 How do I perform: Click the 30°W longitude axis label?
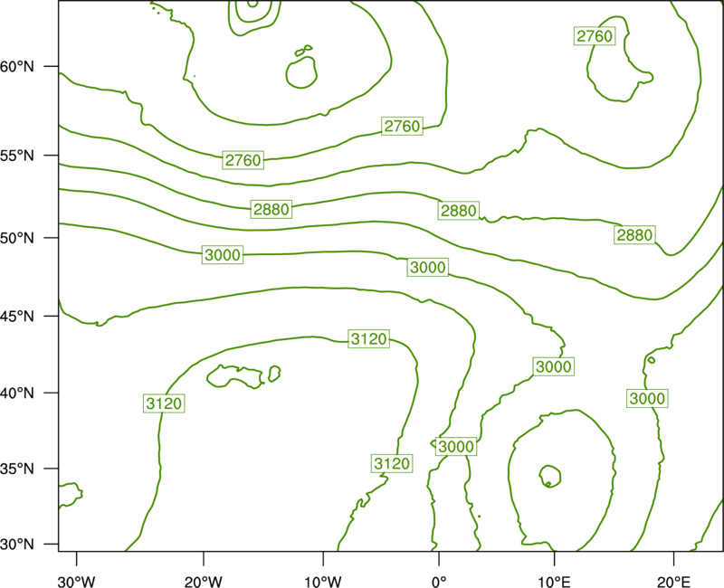click(76, 582)
